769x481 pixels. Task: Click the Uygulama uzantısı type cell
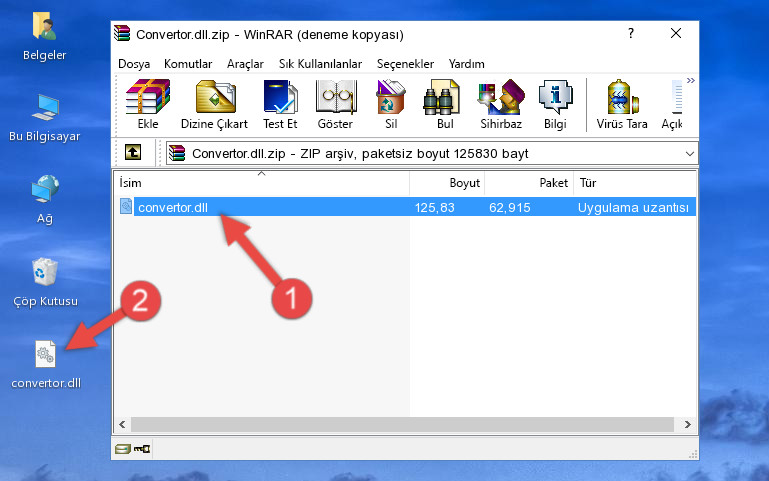point(633,207)
